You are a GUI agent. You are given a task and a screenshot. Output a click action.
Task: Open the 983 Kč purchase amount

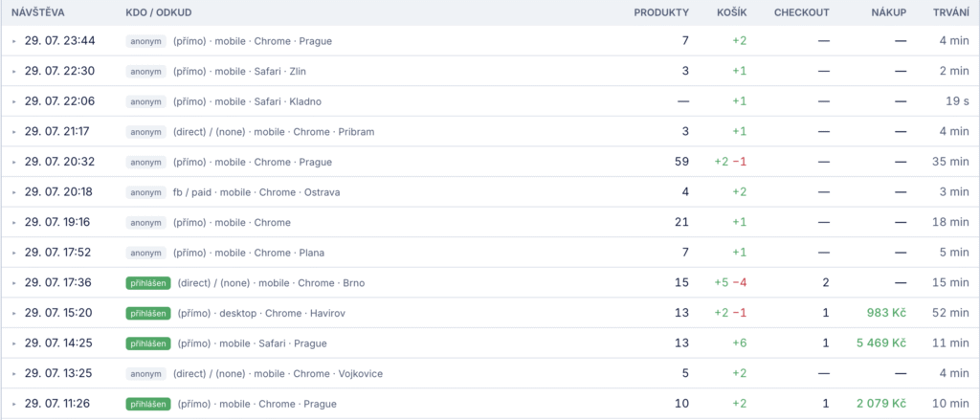887,313
